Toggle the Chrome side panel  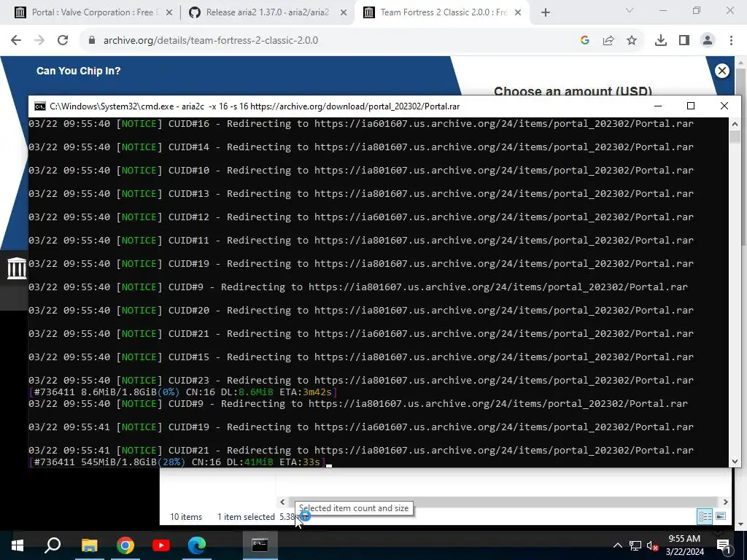click(x=684, y=41)
